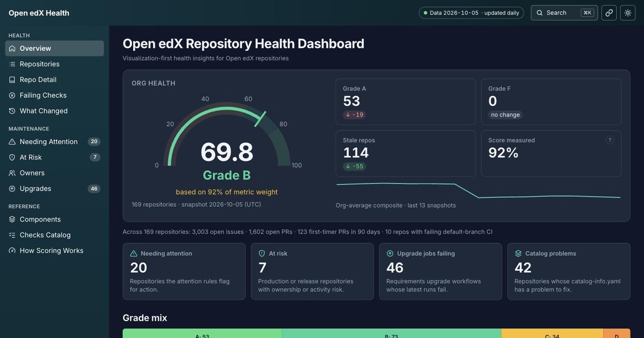Click the Repositories list icon in sidebar
The height and width of the screenshot is (338, 644).
(12, 64)
